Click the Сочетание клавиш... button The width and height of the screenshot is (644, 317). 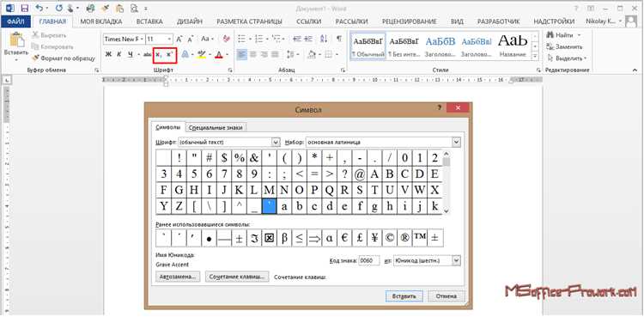pos(237,277)
